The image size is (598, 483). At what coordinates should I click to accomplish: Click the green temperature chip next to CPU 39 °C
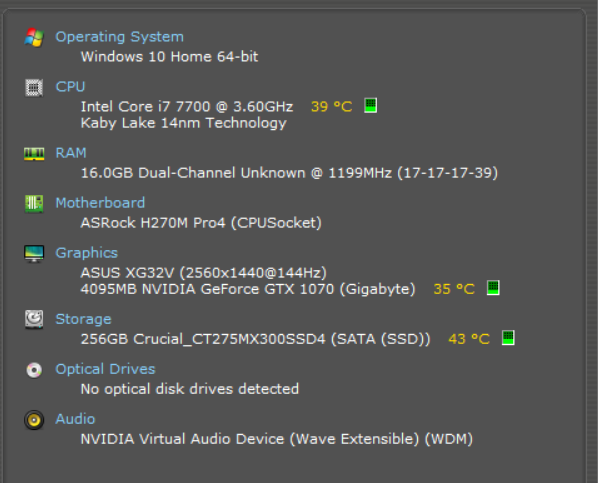click(x=371, y=105)
